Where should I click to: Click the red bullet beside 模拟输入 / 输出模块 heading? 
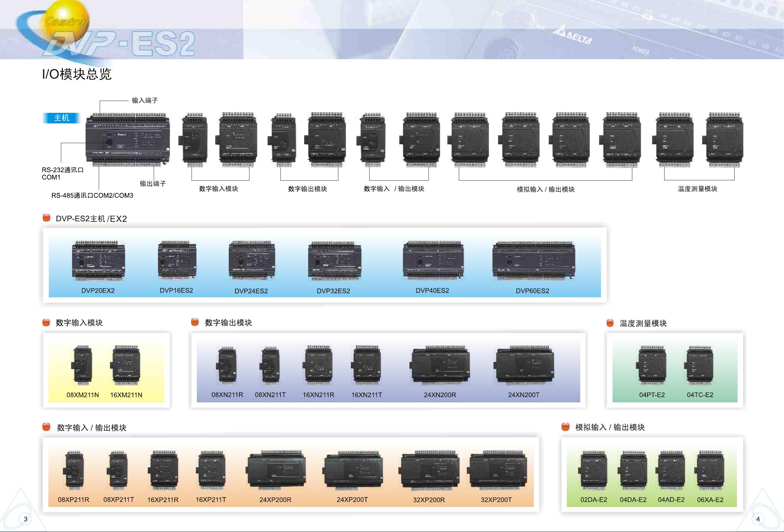pos(565,427)
